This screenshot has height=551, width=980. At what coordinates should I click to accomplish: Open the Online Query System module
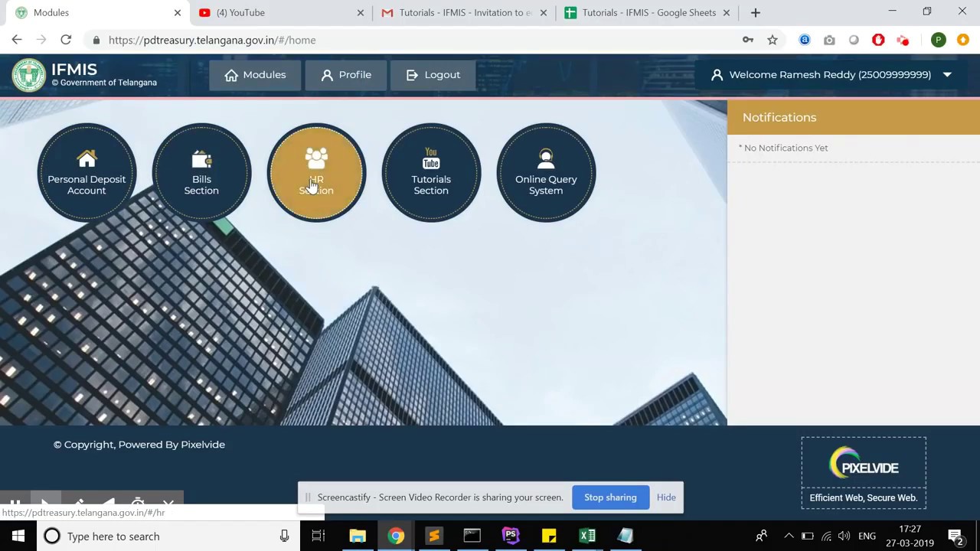[546, 172]
